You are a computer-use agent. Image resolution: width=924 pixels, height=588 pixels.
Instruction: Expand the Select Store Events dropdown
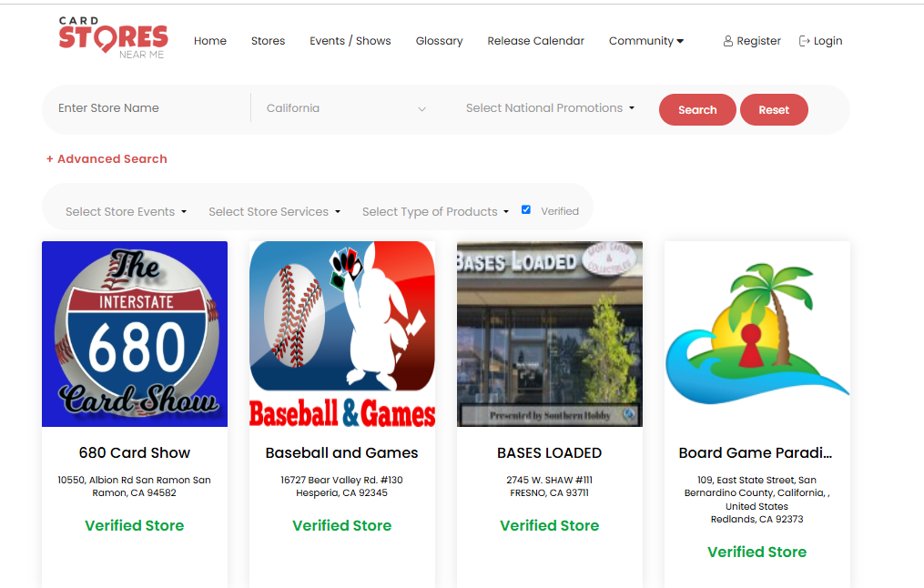(125, 211)
